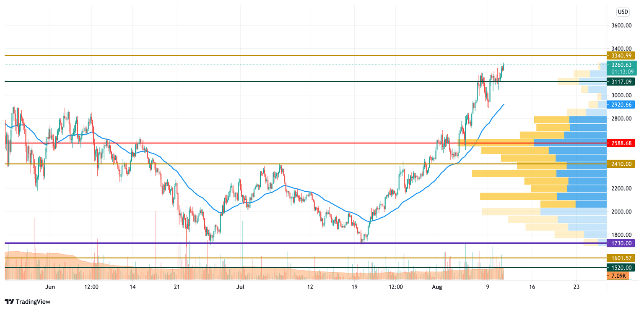Screen dimensions: 644x310
Task: Click the blue 2920.66 price label
Action: pos(621,106)
